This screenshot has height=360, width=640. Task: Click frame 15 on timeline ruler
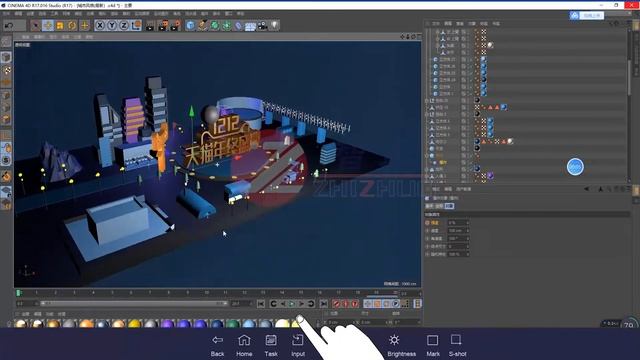301,293
